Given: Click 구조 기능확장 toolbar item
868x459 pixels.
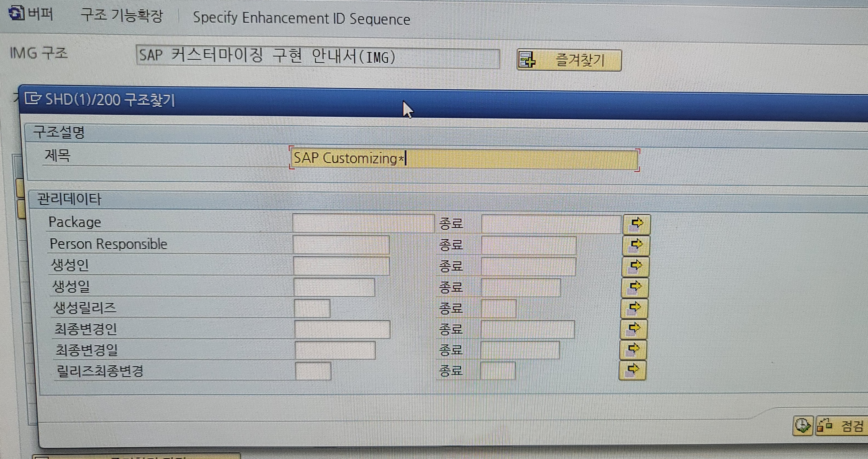Looking at the screenshot, I should [x=122, y=15].
